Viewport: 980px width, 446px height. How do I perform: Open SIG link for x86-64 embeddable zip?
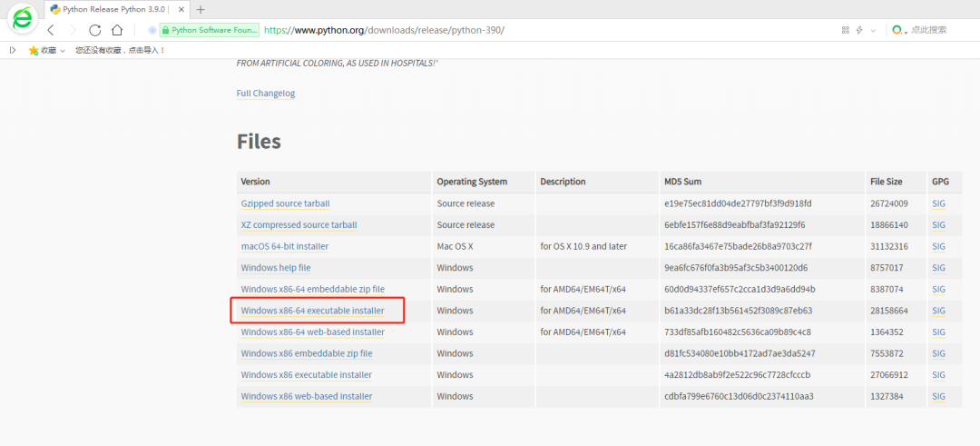938,289
